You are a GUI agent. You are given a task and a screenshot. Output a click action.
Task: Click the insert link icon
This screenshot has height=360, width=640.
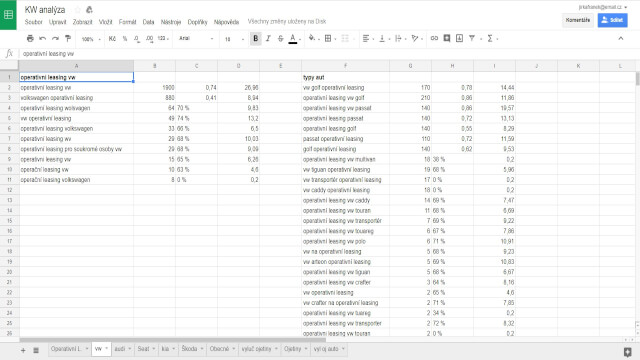coord(434,38)
